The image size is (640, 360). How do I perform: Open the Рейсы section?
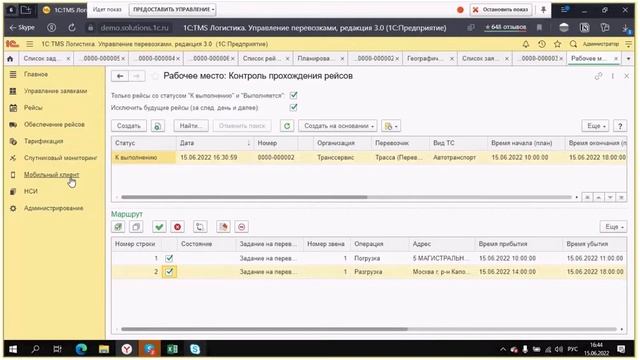[x=33, y=108]
